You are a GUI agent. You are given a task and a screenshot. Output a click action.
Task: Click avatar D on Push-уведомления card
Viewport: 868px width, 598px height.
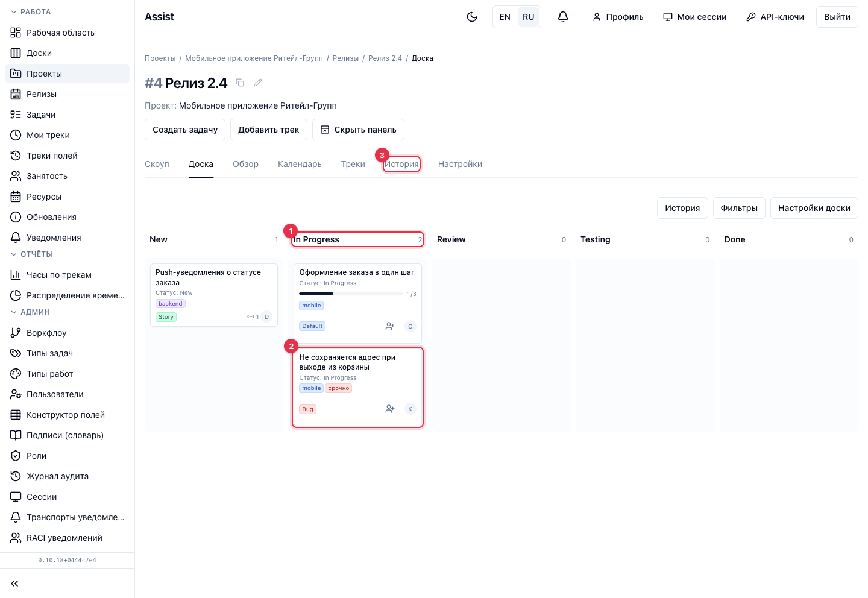click(x=266, y=316)
